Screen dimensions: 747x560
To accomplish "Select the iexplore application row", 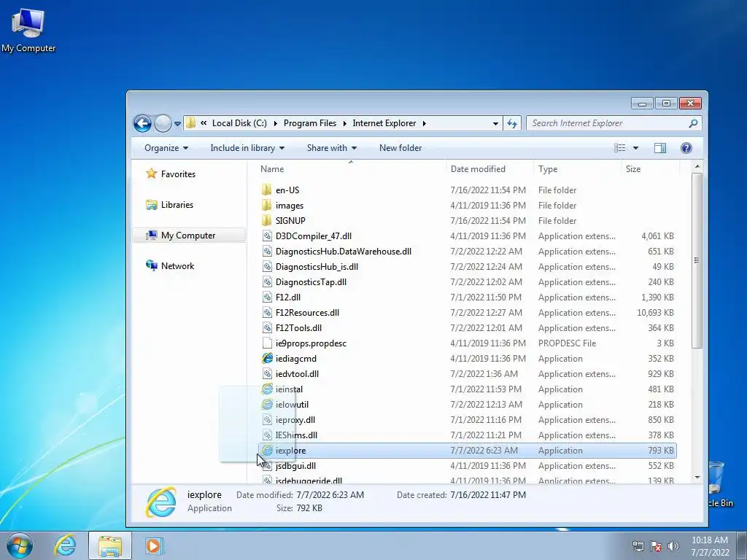I will pyautogui.click(x=467, y=451).
